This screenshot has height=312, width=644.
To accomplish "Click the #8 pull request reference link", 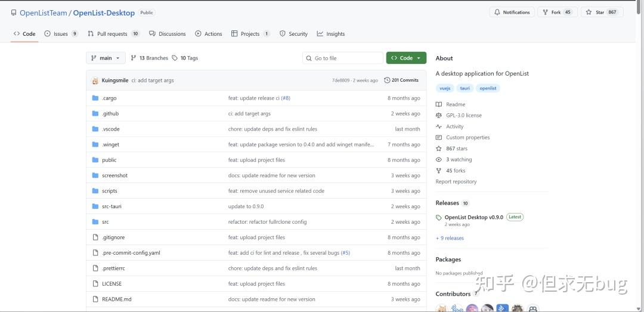I will pyautogui.click(x=286, y=98).
